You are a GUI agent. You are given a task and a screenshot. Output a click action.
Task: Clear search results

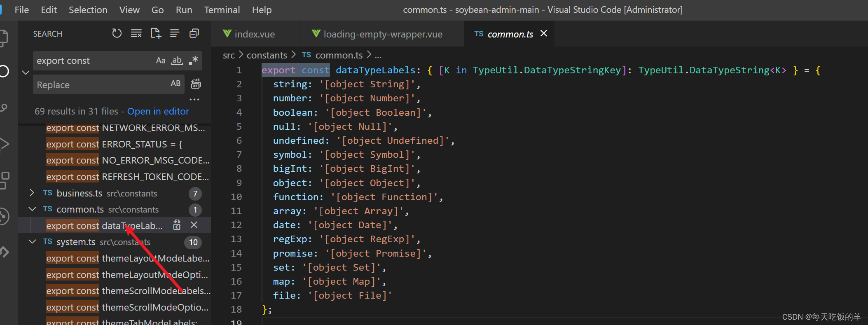point(136,33)
